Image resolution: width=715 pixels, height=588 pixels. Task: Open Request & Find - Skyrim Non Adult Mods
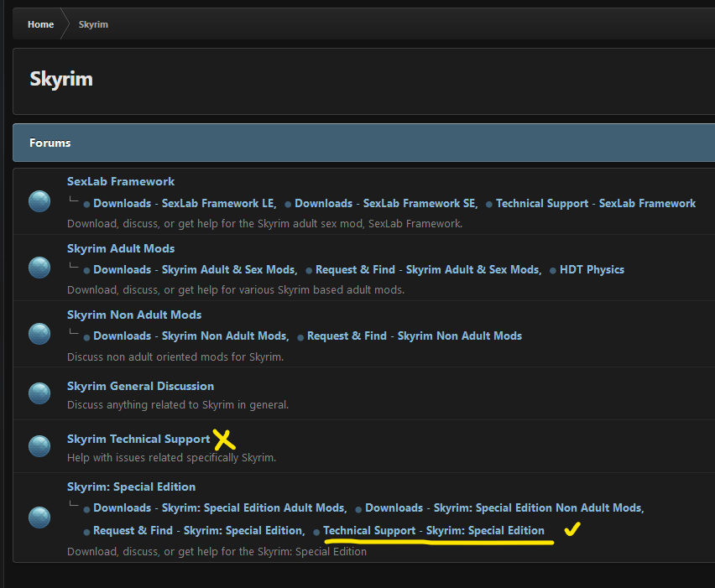415,336
